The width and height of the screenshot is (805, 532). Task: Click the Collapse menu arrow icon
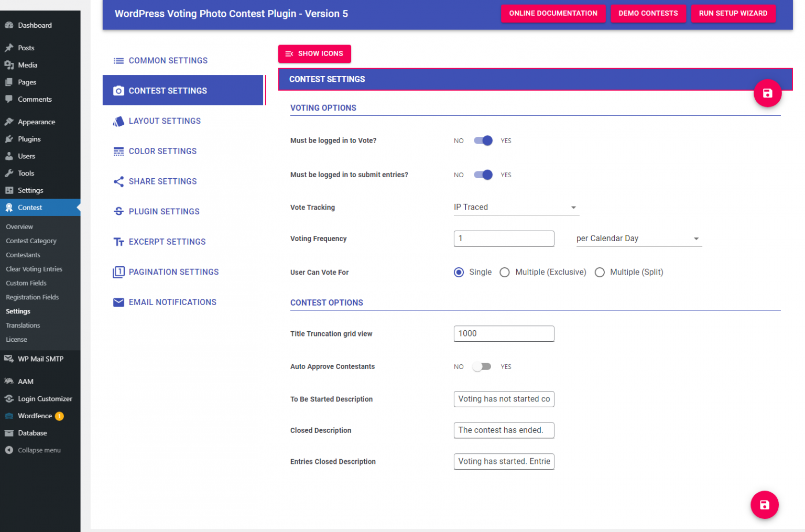(x=9, y=450)
